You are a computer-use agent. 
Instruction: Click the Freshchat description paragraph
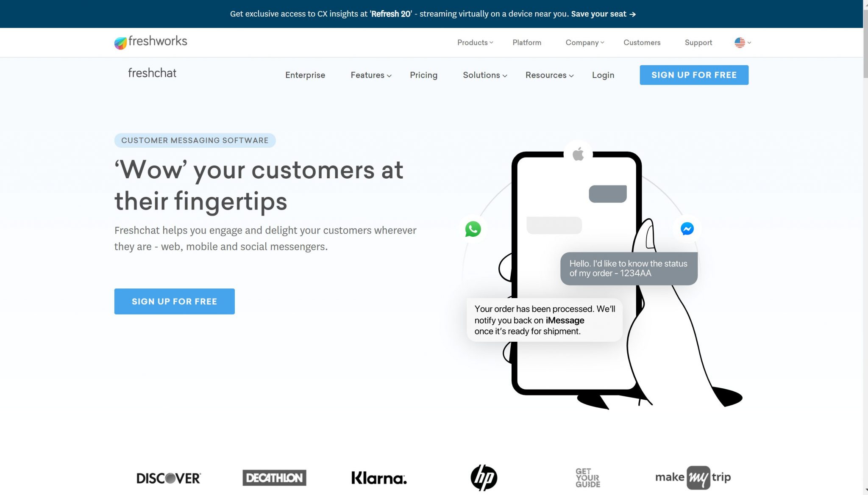tap(265, 238)
